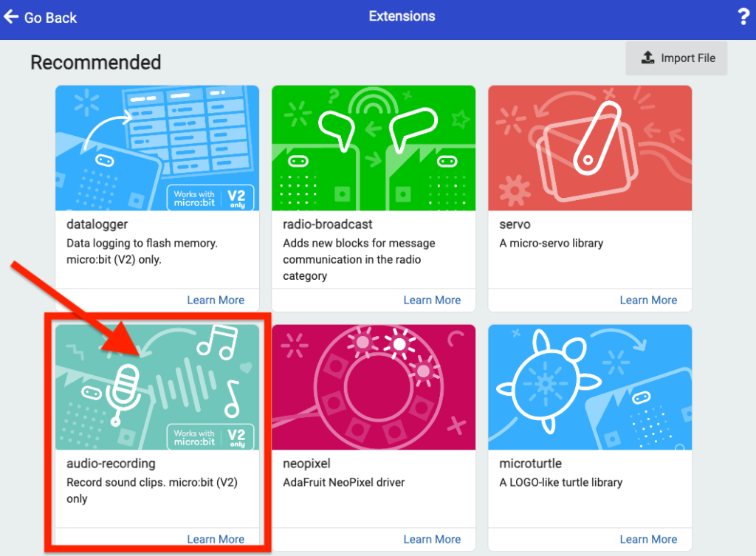Follow the servo Learn More link

tap(648, 300)
